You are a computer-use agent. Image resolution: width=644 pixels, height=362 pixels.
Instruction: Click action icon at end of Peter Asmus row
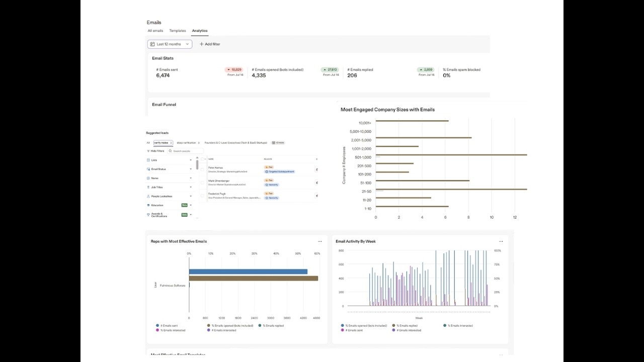coord(317,169)
